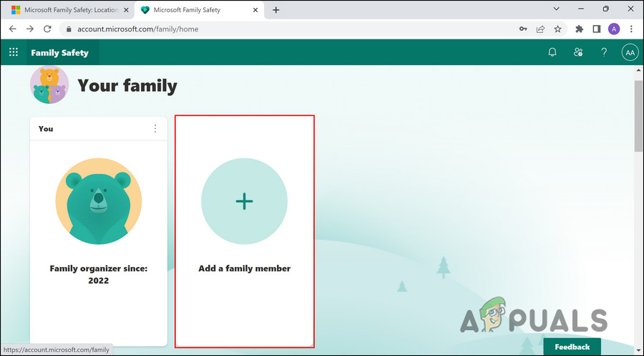644x356 pixels.
Task: Restore down the browser window
Action: coord(606,9)
